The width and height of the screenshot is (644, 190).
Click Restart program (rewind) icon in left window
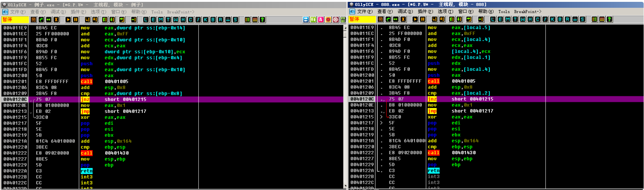click(x=48, y=20)
